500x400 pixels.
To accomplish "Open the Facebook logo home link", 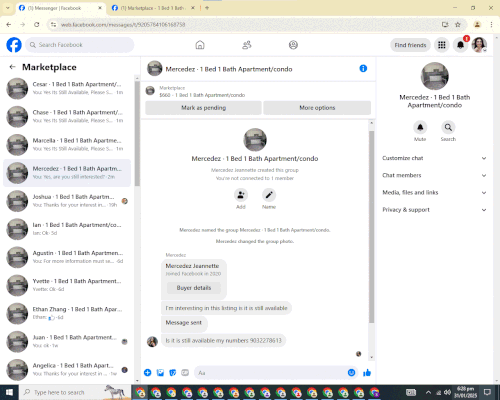I will coord(14,45).
